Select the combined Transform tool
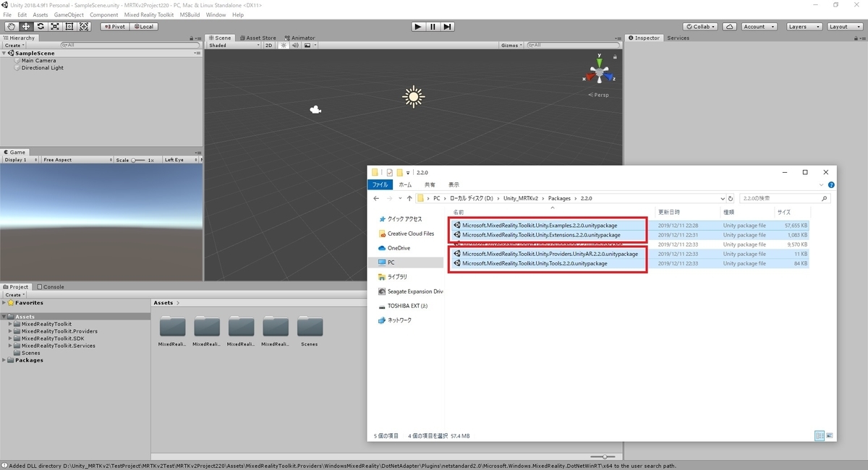This screenshot has height=470, width=868. (84, 26)
